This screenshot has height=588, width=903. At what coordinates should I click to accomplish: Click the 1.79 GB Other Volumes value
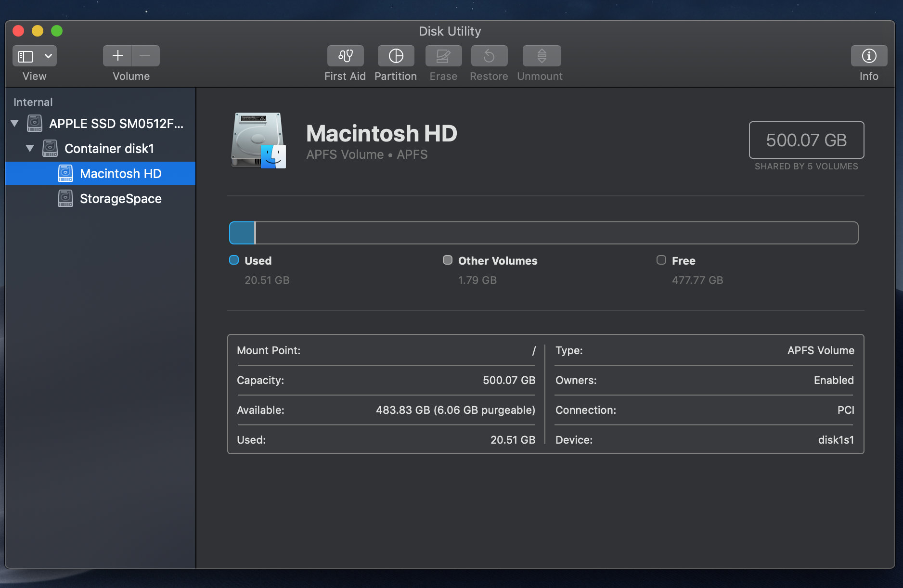point(477,280)
